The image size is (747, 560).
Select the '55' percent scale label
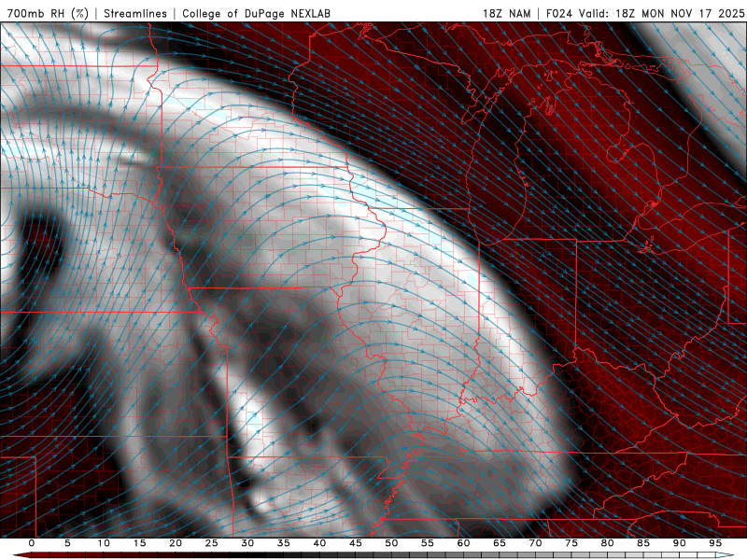tap(428, 543)
